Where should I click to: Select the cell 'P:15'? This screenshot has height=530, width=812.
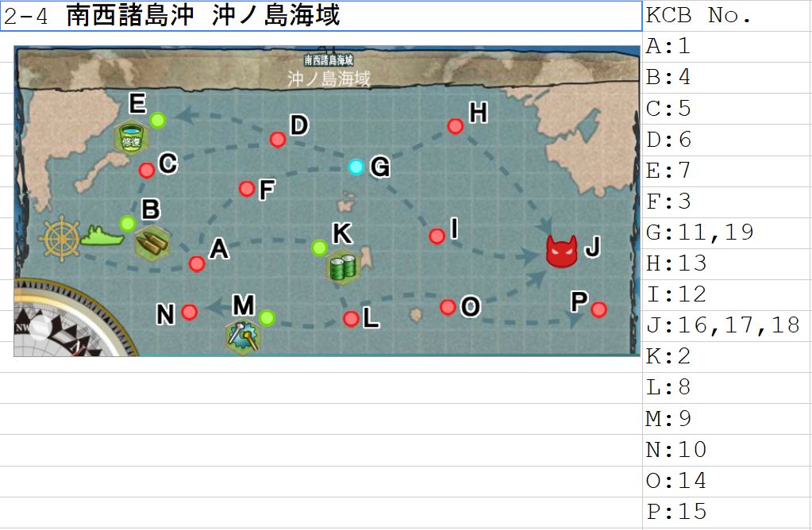[x=727, y=513]
